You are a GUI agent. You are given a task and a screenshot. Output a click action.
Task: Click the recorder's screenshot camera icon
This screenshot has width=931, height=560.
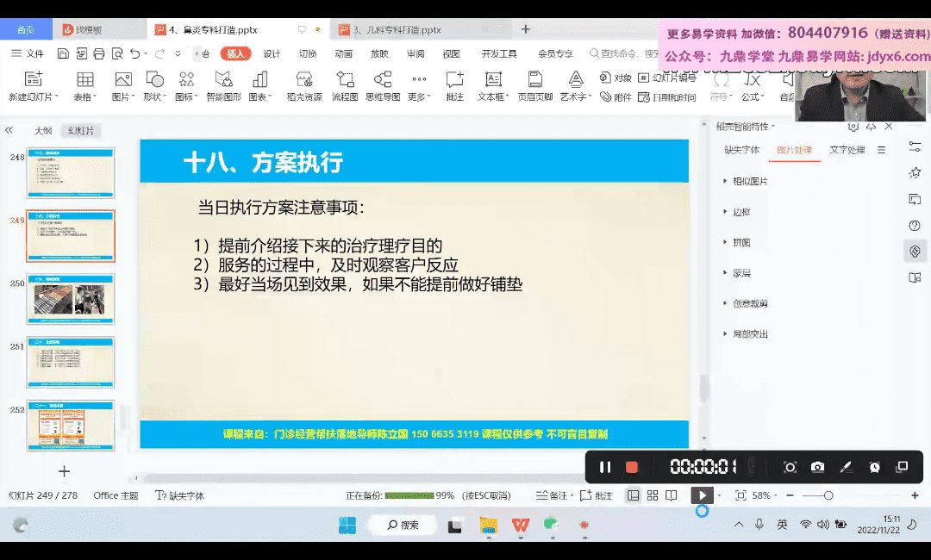[817, 467]
